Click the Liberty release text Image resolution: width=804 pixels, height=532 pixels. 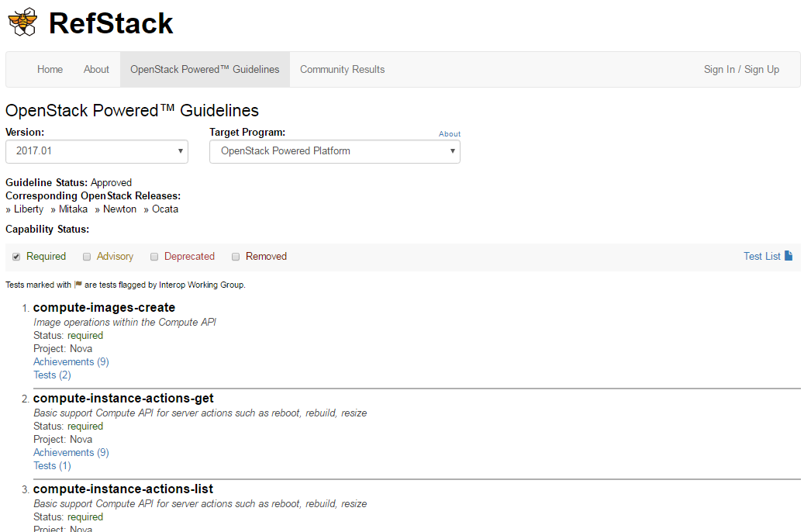coord(29,209)
